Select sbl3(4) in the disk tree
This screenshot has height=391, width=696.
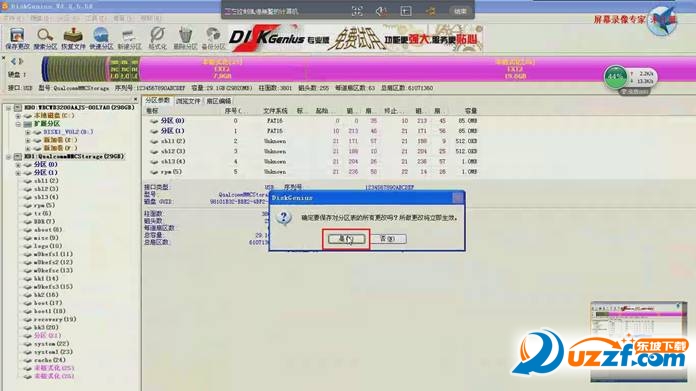click(x=46, y=197)
